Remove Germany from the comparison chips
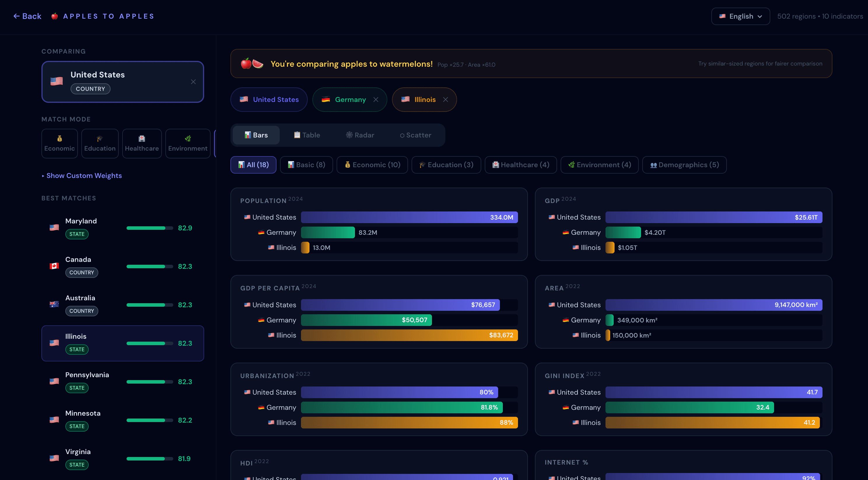868x480 pixels. coord(376,100)
